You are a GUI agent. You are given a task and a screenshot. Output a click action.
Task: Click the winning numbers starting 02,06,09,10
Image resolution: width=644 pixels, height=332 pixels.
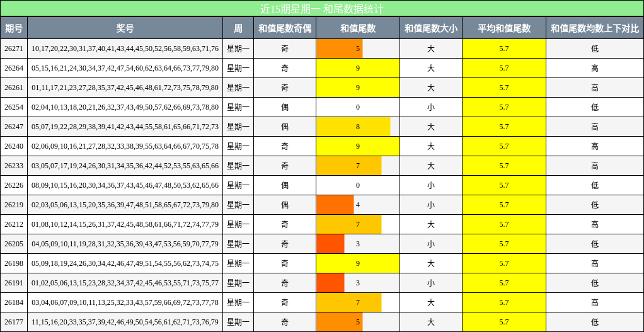[125, 146]
